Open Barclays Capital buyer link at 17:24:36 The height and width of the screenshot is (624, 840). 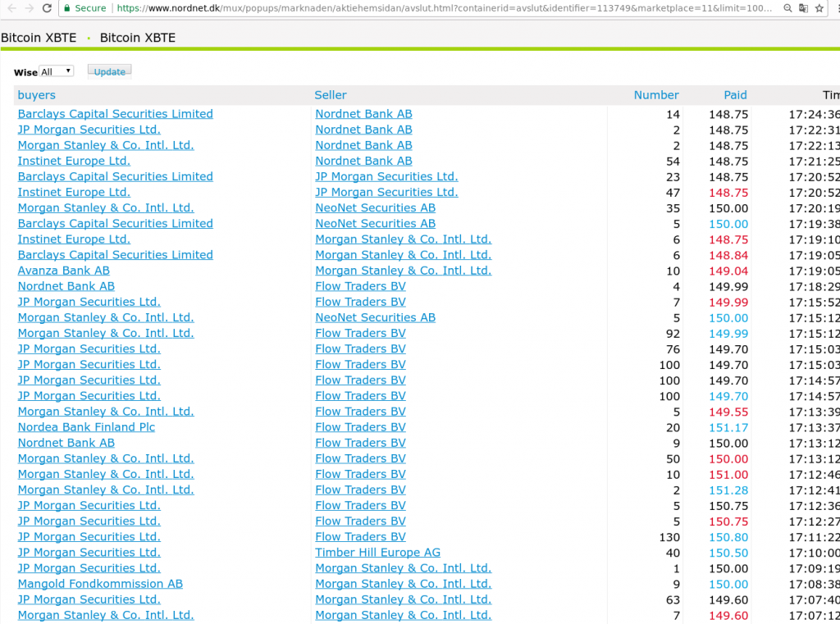tap(115, 114)
